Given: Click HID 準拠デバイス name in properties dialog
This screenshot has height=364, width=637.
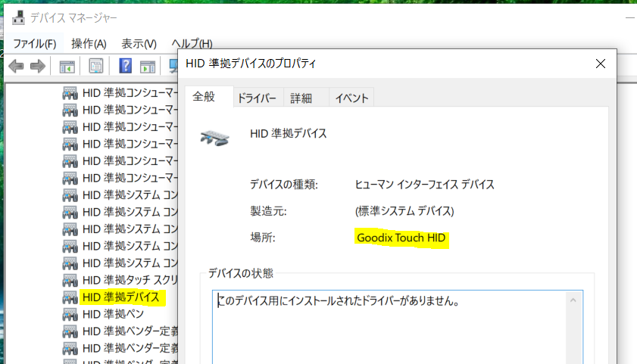Looking at the screenshot, I should (289, 133).
